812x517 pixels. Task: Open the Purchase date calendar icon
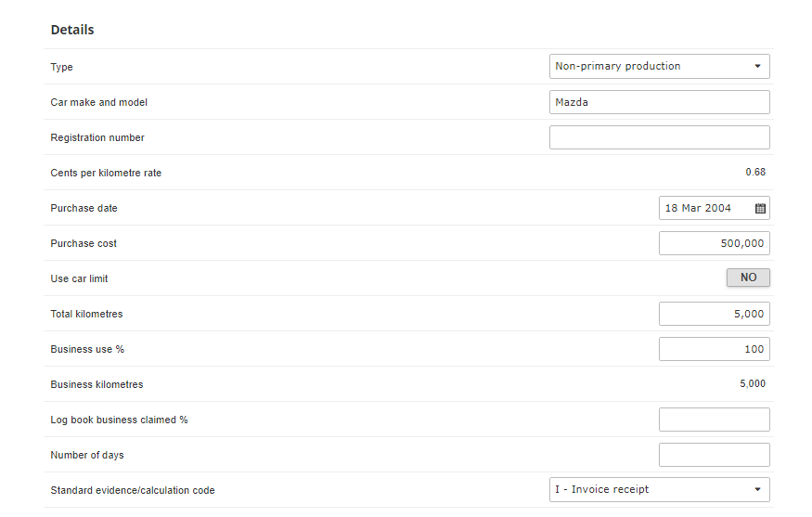pyautogui.click(x=760, y=209)
